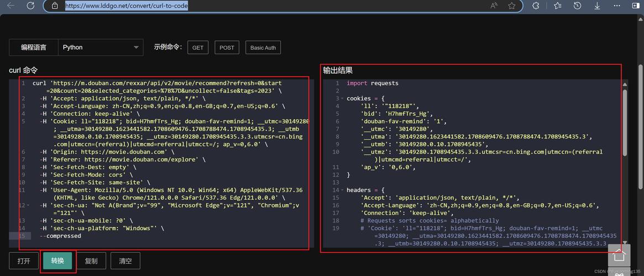The image size is (644, 276).
Task: Click the site lock icon in address bar
Action: coord(54,6)
